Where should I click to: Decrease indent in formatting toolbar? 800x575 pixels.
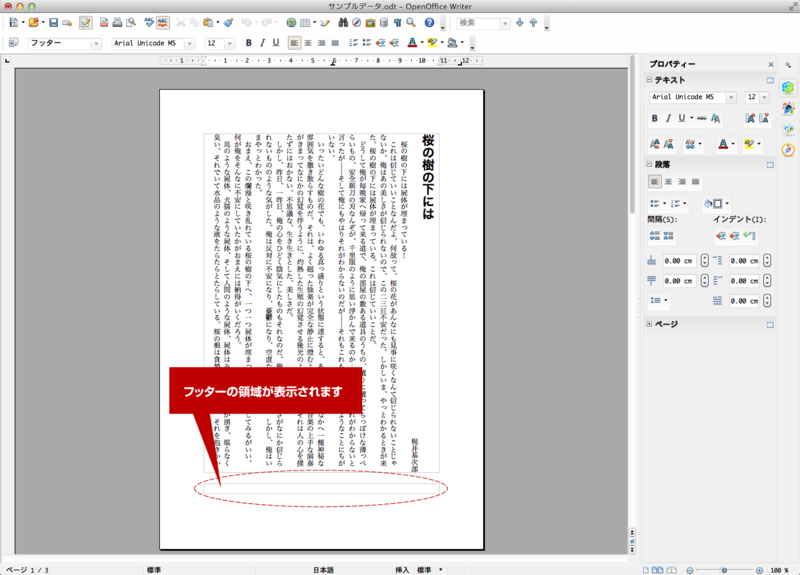(x=381, y=43)
